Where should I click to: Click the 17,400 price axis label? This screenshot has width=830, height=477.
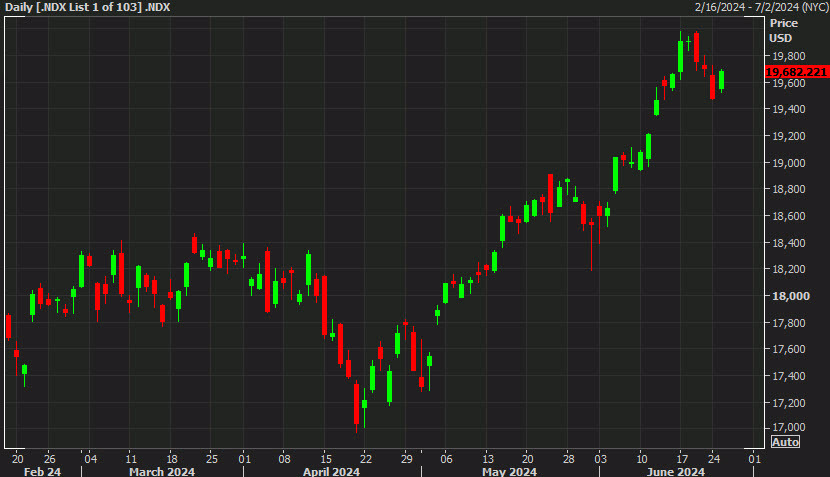[789, 376]
